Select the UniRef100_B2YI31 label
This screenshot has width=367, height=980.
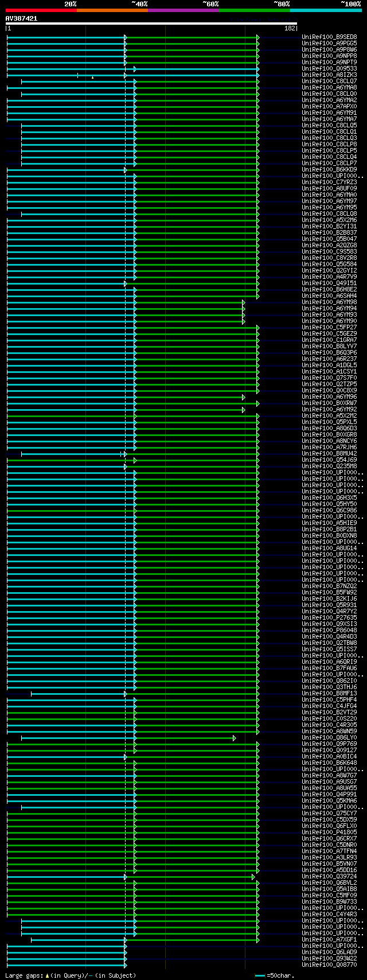coord(329,227)
